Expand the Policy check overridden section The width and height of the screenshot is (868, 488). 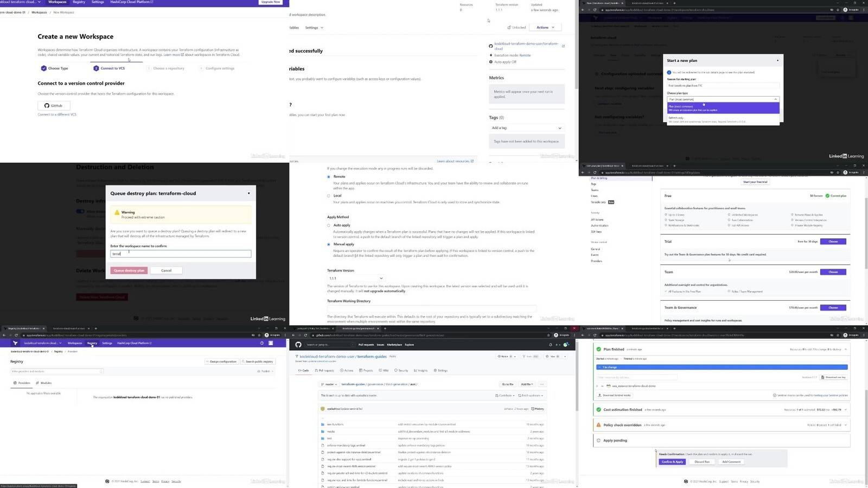[x=845, y=425]
